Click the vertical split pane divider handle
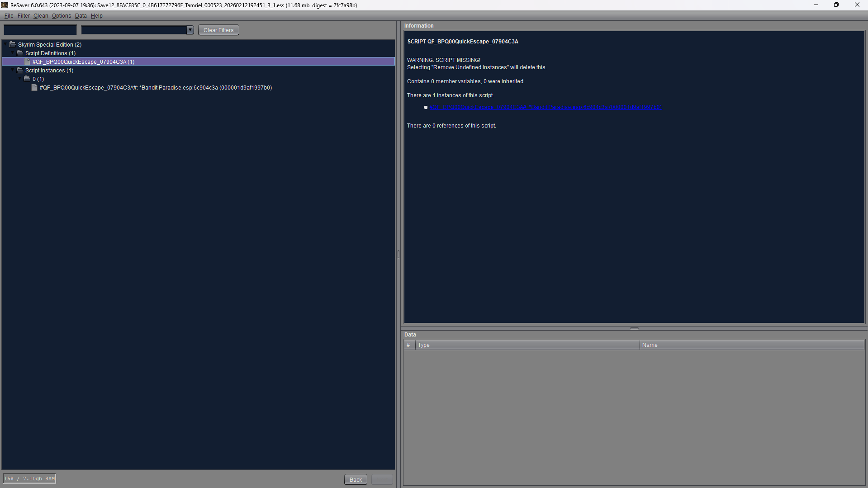868x488 pixels. pyautogui.click(x=398, y=254)
